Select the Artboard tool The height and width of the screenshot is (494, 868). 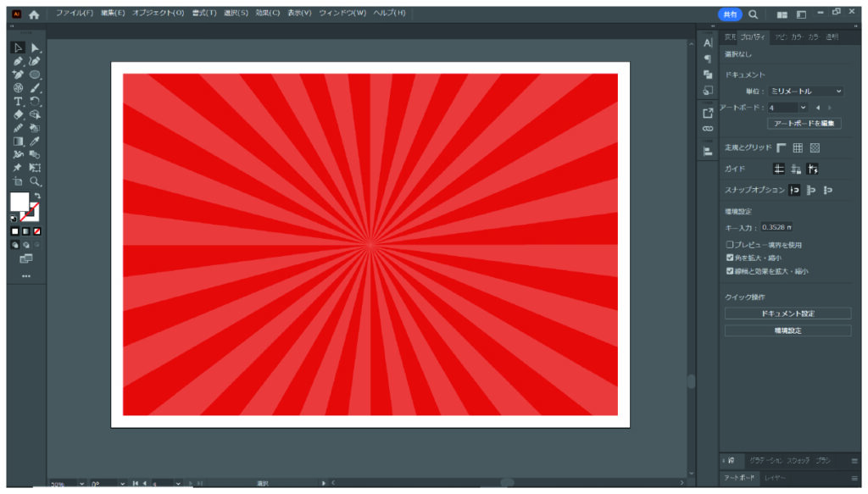pos(18,181)
